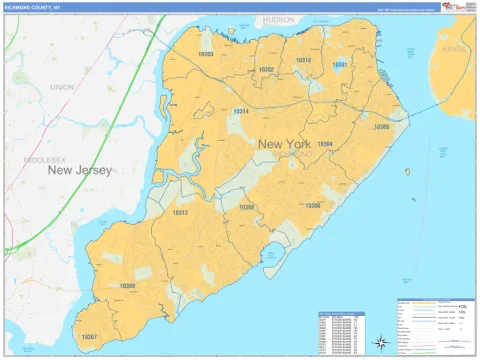The image size is (480, 360).
Task: Select ZIP code label 10312
Action: coord(180,213)
